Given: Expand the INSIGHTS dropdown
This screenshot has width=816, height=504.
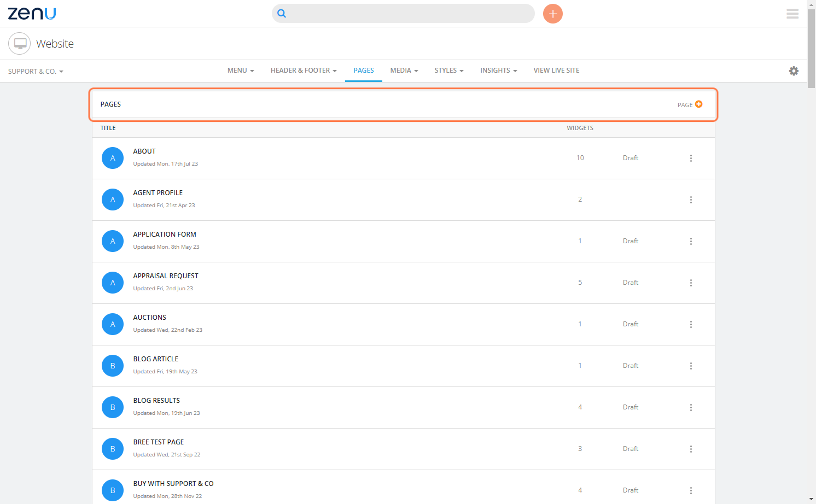Looking at the screenshot, I should click(499, 71).
